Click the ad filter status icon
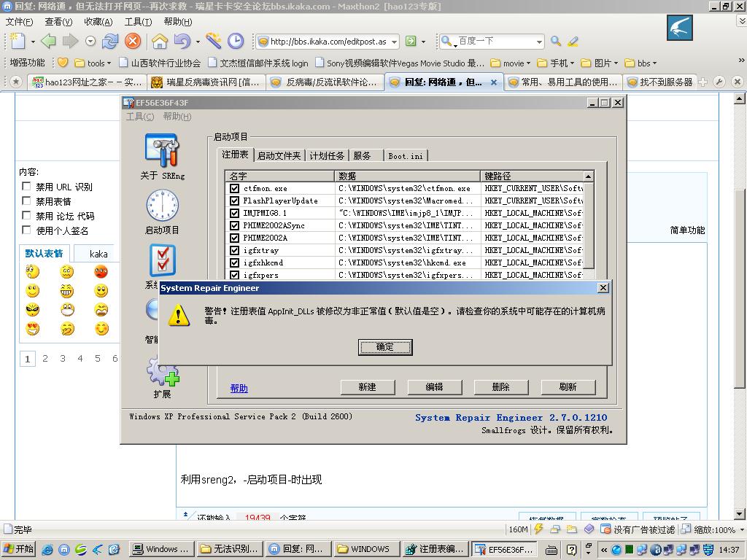 pyautogui.click(x=605, y=529)
